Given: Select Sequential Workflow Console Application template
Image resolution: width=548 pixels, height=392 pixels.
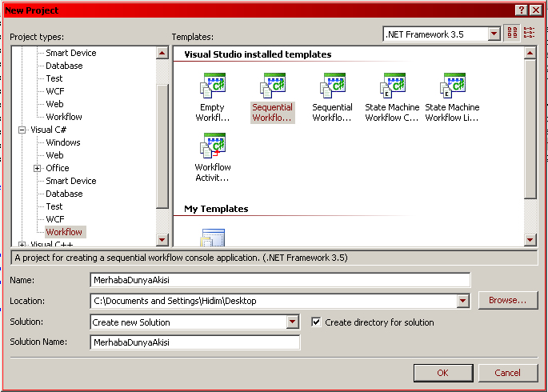Looking at the screenshot, I should 273,97.
